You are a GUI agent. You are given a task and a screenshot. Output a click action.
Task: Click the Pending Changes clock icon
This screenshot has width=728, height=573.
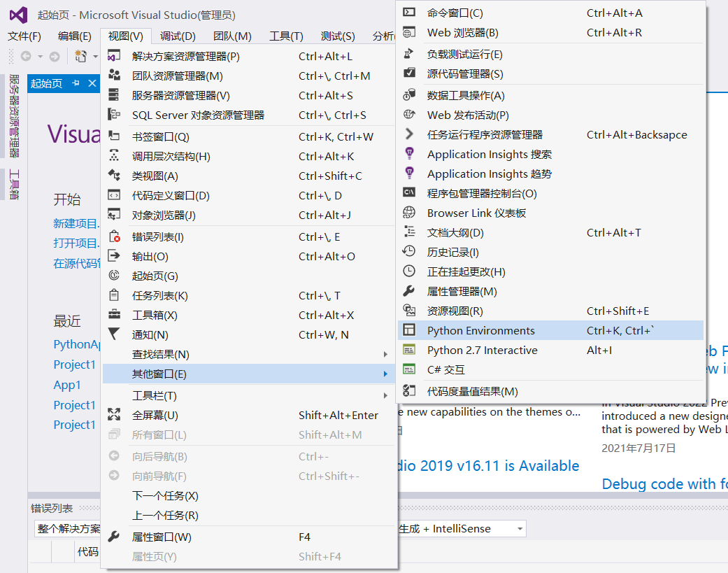click(x=409, y=271)
